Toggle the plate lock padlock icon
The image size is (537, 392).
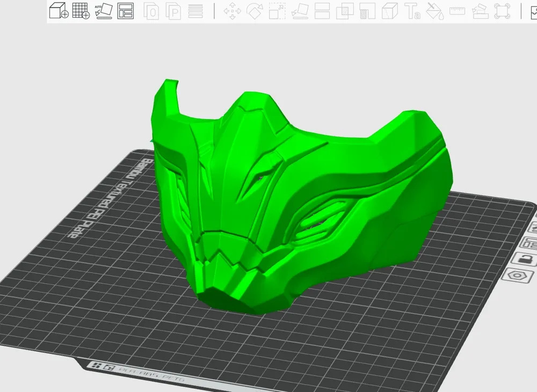524,259
